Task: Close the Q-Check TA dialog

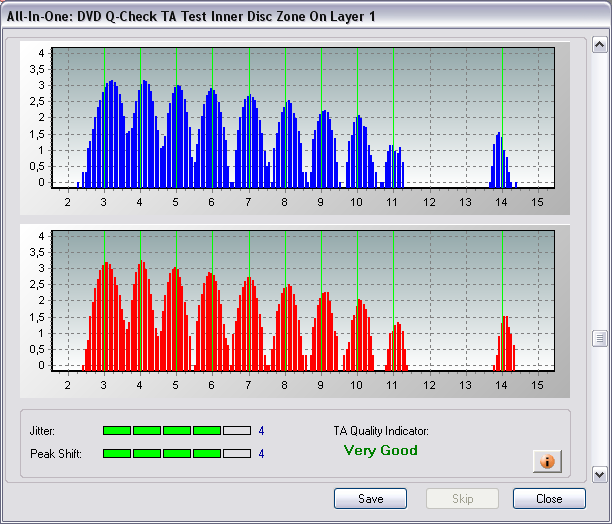Action: click(549, 499)
